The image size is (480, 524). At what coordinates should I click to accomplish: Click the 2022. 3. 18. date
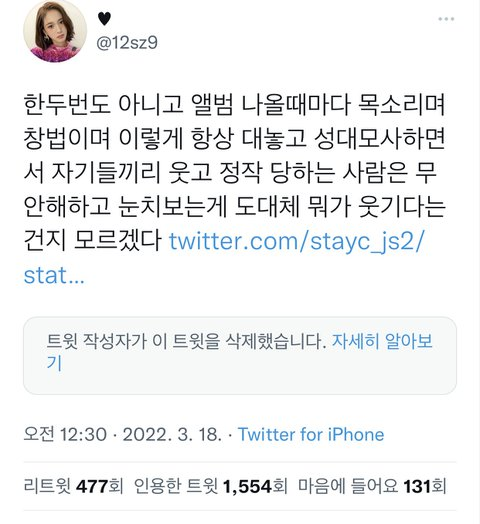pyautogui.click(x=172, y=434)
